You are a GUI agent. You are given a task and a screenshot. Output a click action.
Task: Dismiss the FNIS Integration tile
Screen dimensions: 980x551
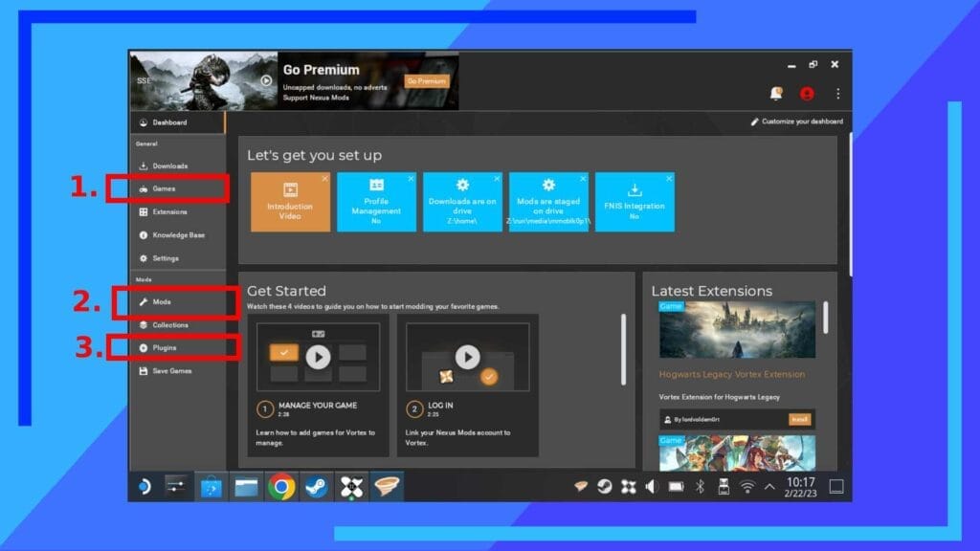(669, 179)
